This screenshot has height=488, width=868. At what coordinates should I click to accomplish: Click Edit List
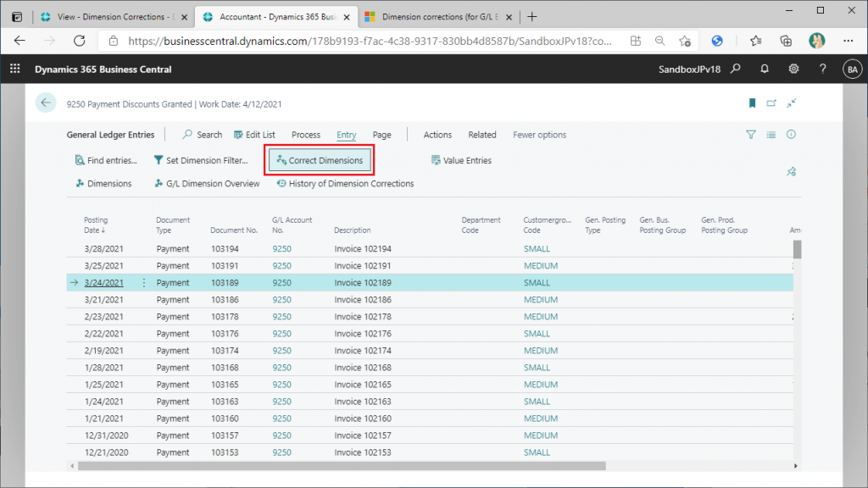[254, 135]
